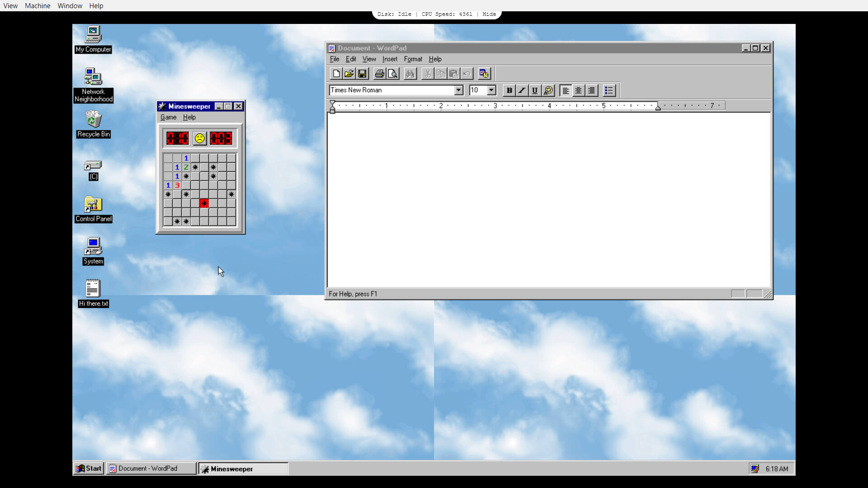This screenshot has width=868, height=488.
Task: Click the Minesweeper title bar icon
Action: (162, 106)
